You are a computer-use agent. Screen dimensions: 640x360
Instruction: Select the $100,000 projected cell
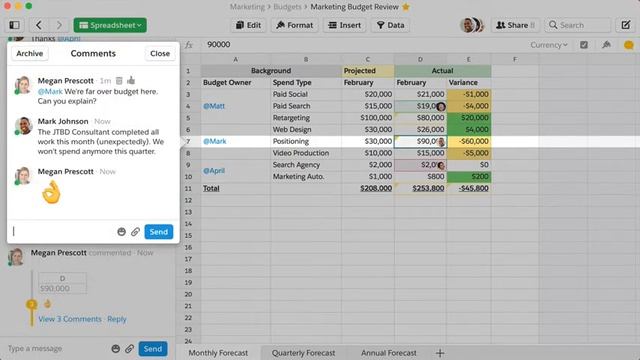pyautogui.click(x=368, y=118)
